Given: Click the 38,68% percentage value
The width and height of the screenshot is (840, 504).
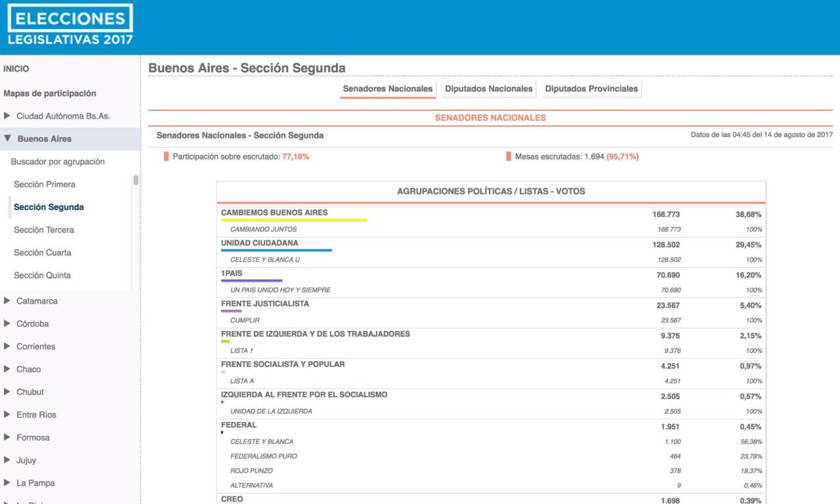Looking at the screenshot, I should pyautogui.click(x=749, y=215).
